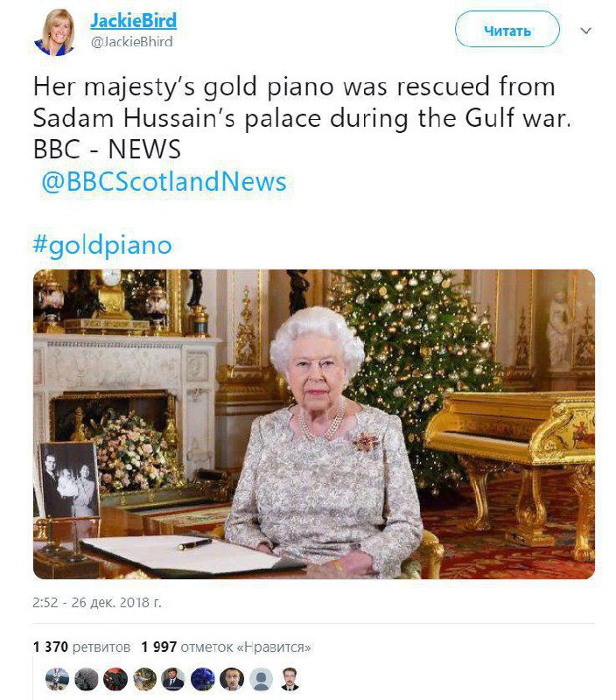Click the #goldpiano hashtag
This screenshot has height=700, width=616.
click(x=102, y=244)
